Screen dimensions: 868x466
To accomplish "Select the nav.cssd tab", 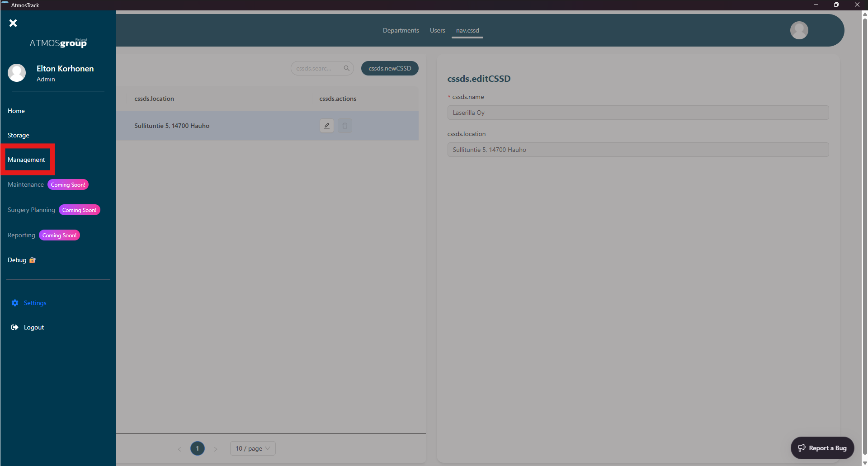I will tap(467, 30).
